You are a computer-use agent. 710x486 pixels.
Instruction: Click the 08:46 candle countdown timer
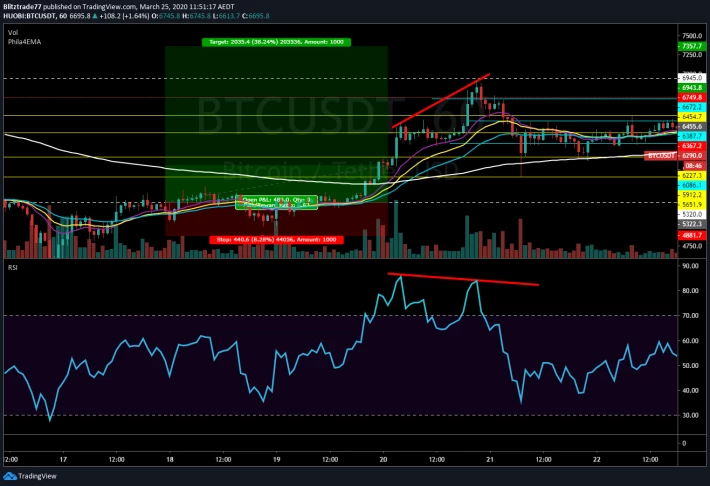(x=691, y=166)
